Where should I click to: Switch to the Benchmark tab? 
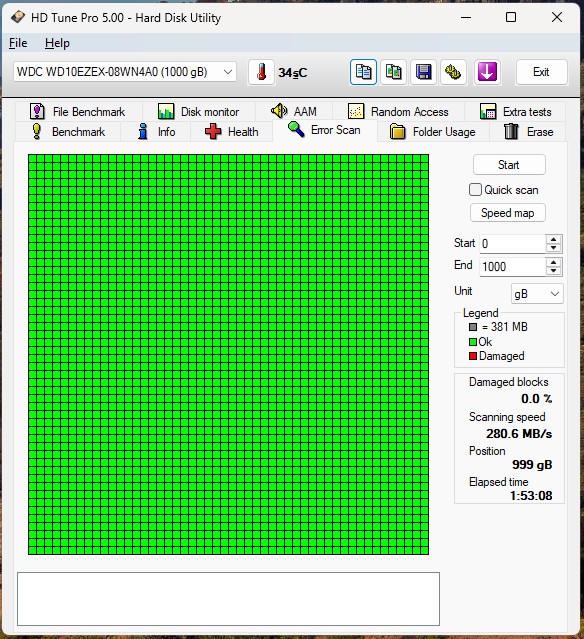(x=68, y=132)
